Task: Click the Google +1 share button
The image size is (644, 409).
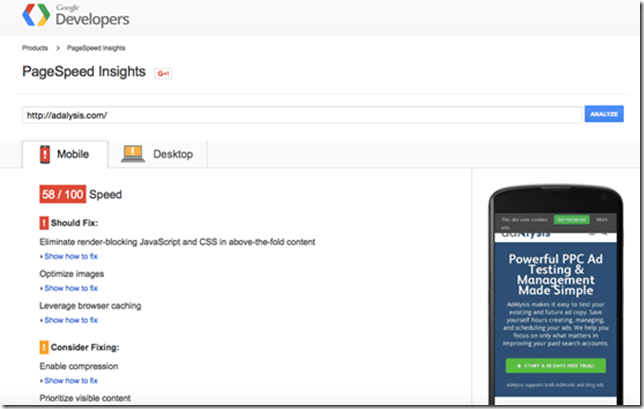Action: coord(163,74)
